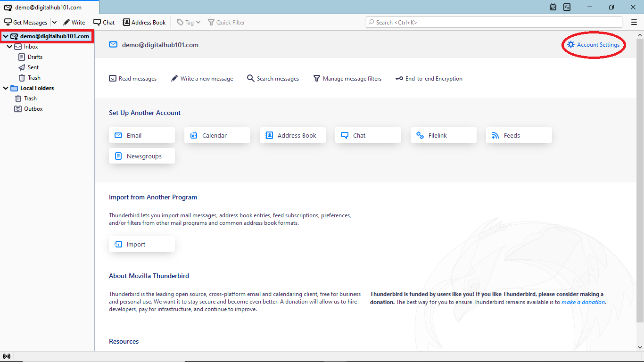This screenshot has height=362, width=644.
Task: Set up a Feeds account
Action: pyautogui.click(x=519, y=135)
